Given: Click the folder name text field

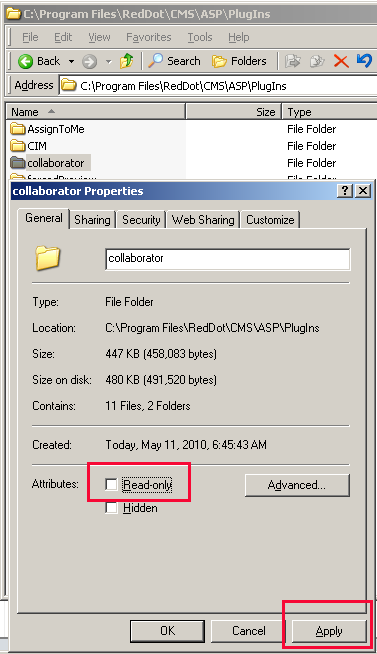Looking at the screenshot, I should click(x=228, y=259).
